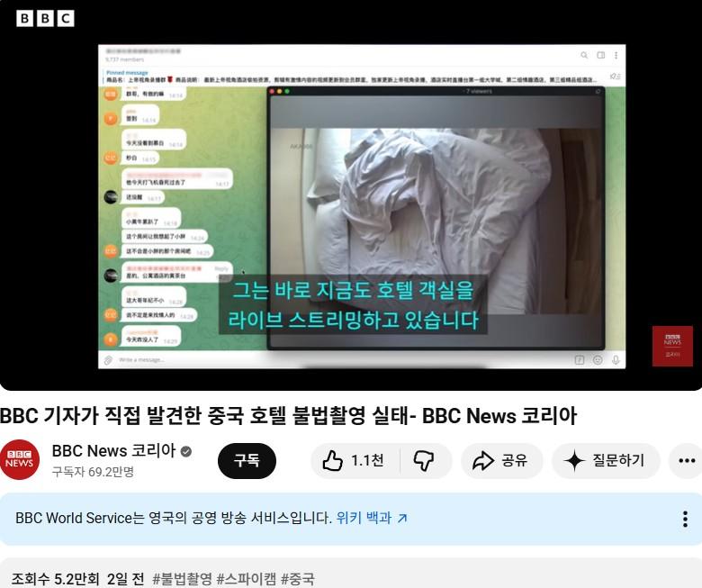Click the #불법촬영 hashtag
Viewport: 702px width, 588px height.
[182, 579]
